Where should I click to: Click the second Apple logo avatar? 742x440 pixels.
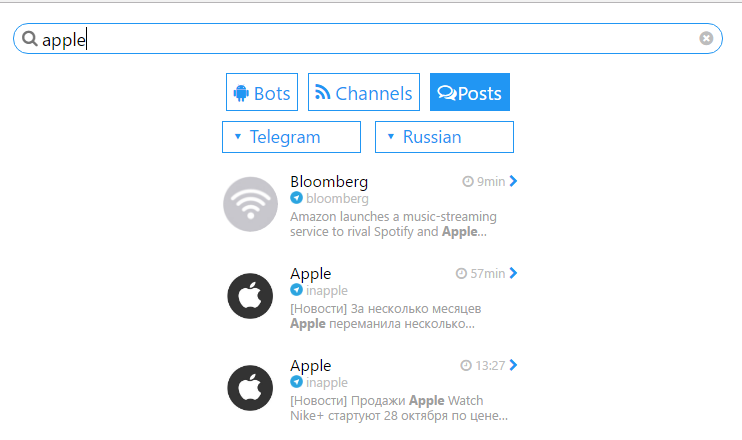(x=250, y=388)
